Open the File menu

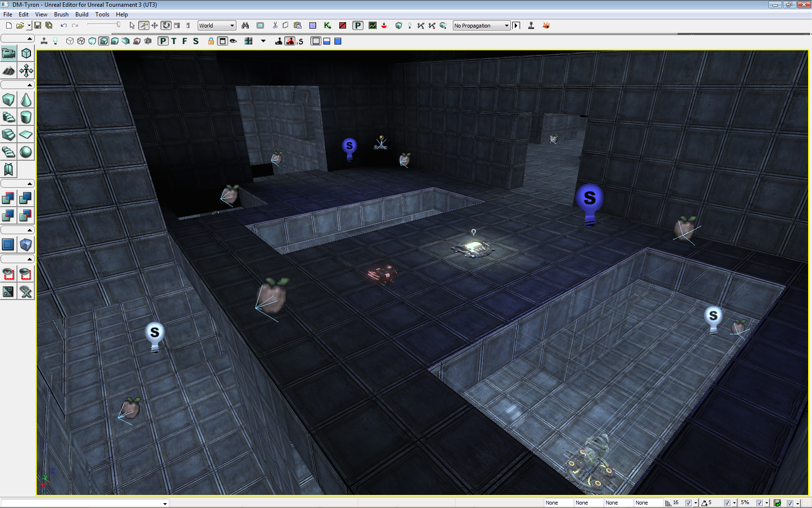pyautogui.click(x=8, y=15)
